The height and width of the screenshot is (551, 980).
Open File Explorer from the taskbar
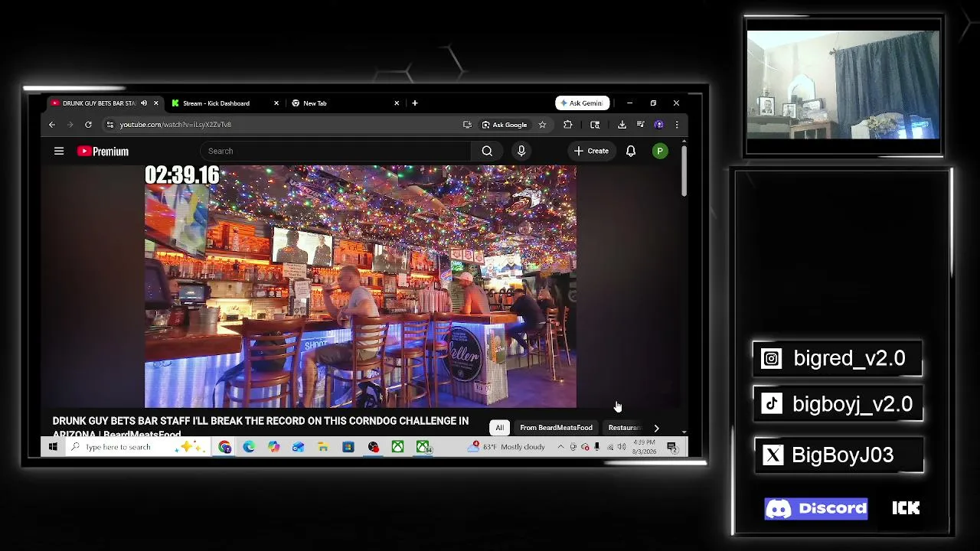[323, 447]
